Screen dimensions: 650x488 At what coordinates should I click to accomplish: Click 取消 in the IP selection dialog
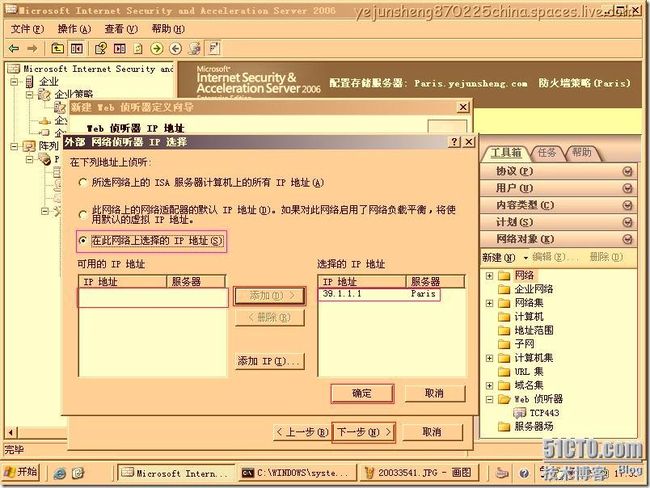coord(434,393)
